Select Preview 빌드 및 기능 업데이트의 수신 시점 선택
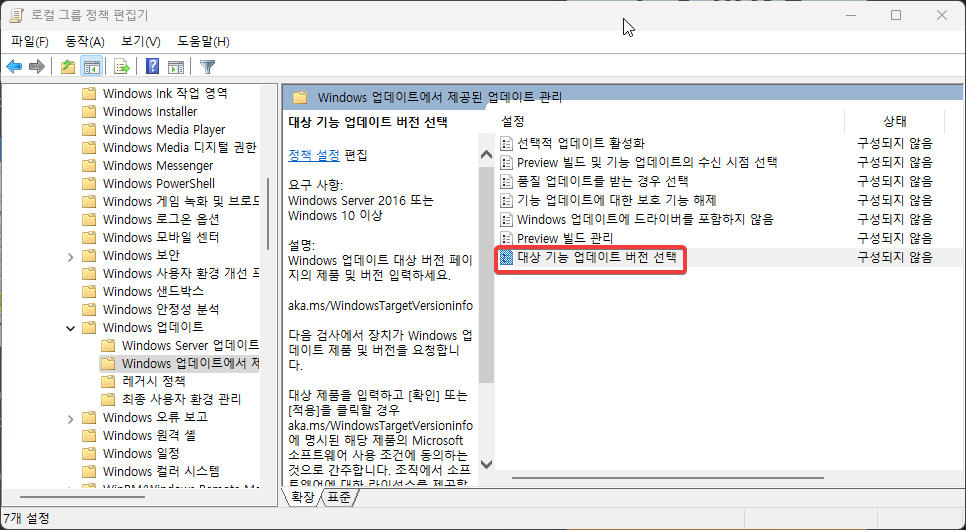The height and width of the screenshot is (530, 966). [x=647, y=163]
